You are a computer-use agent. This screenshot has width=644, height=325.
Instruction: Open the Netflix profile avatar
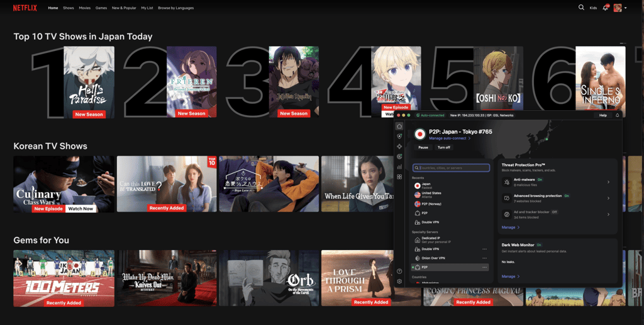point(618,8)
